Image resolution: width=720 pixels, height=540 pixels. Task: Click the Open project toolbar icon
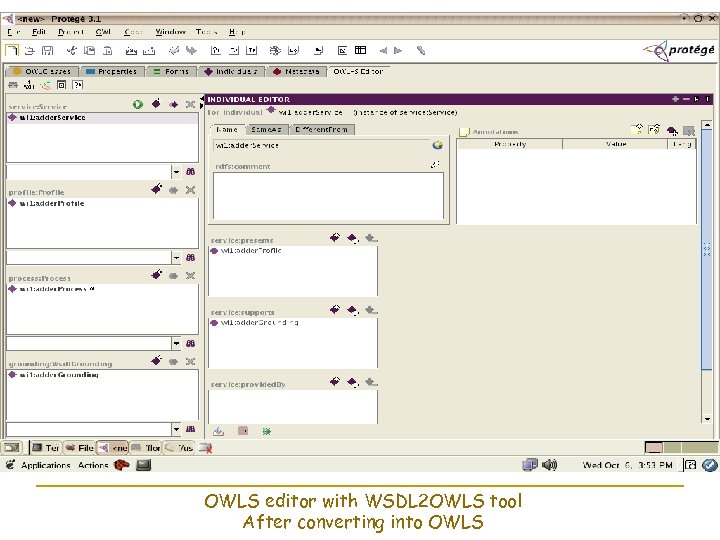coord(29,51)
